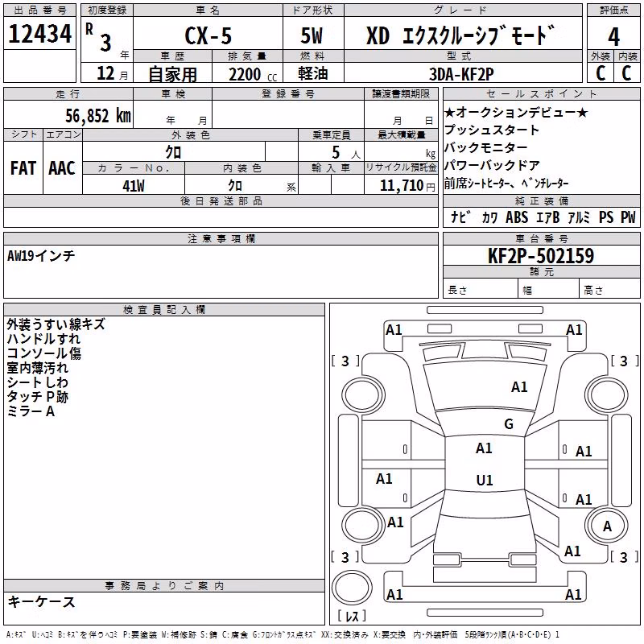644x644 pixels.
Task: Click the ナビ equipment label
Action: tap(459, 217)
